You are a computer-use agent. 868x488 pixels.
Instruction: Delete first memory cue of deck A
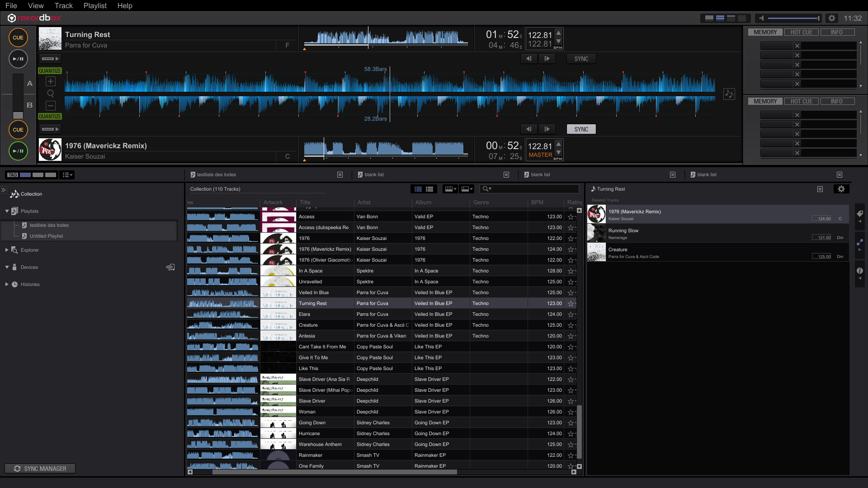click(797, 46)
